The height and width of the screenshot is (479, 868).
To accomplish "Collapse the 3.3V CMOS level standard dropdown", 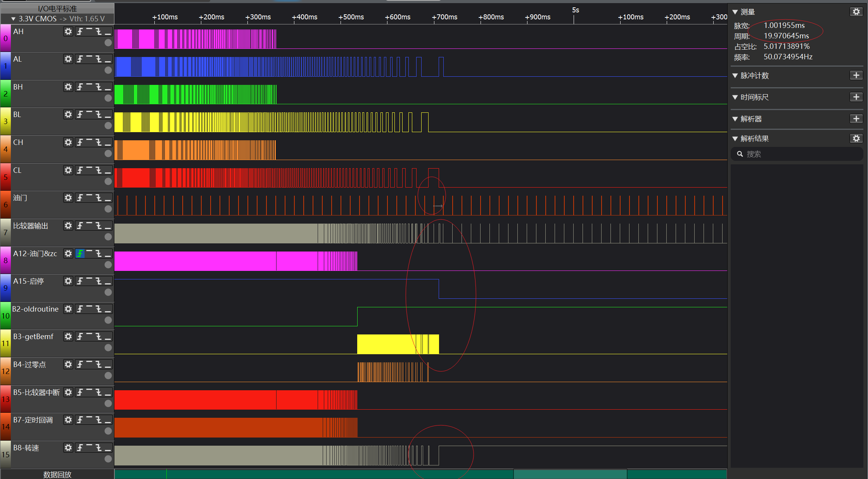I will 13,19.
